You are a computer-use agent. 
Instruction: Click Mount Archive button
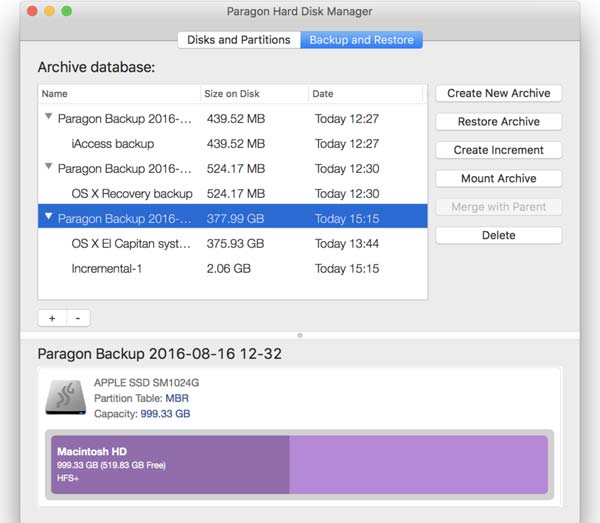click(499, 178)
